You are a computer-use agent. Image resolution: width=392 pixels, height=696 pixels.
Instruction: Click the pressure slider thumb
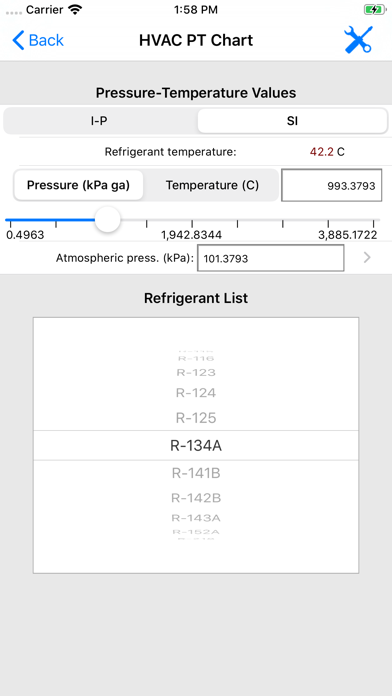107,219
